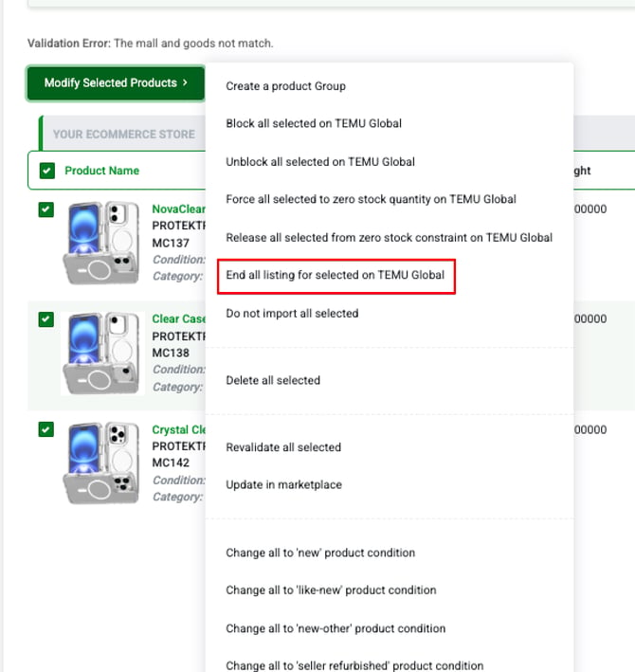Switch to YOUR ECOMMERCE STORE tab

pyautogui.click(x=124, y=135)
